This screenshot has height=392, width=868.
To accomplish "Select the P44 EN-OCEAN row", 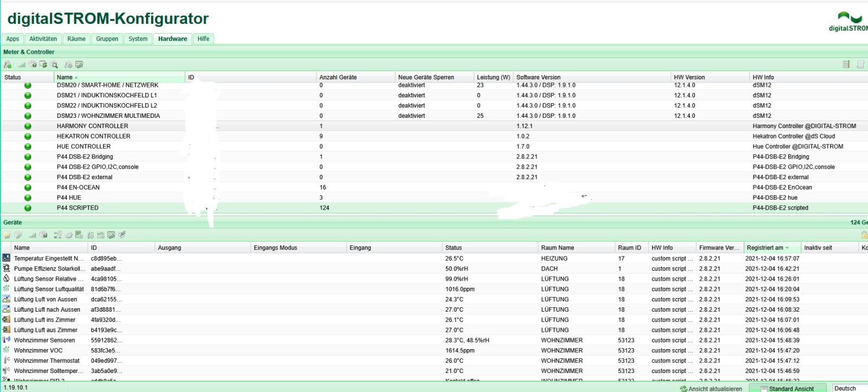I will pos(434,187).
